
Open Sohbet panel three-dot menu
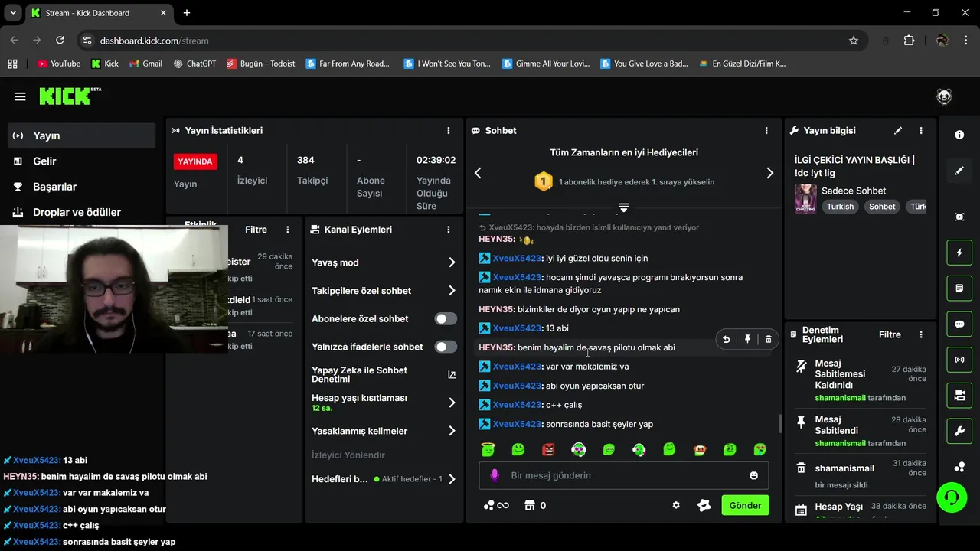pyautogui.click(x=766, y=131)
